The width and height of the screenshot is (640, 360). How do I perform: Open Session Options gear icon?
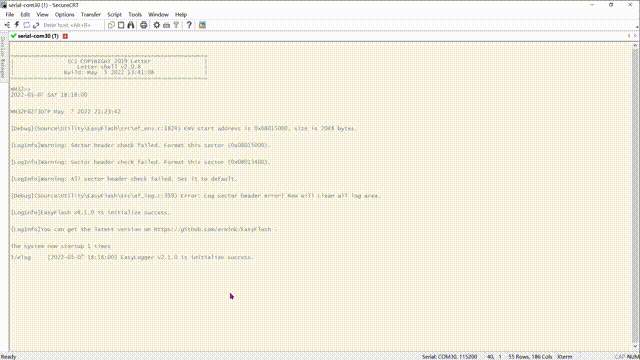pyautogui.click(x=157, y=25)
